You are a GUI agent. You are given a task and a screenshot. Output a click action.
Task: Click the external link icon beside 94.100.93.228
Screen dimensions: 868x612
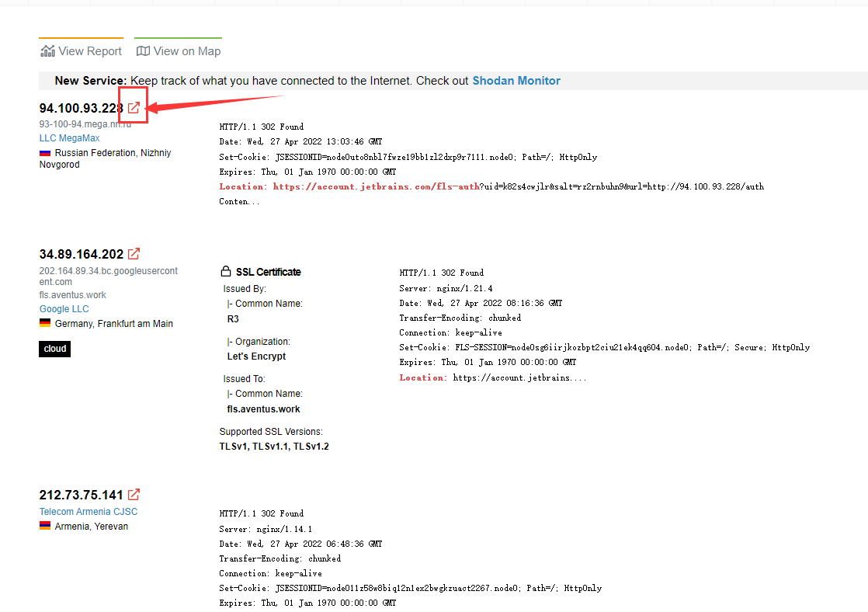coord(134,108)
